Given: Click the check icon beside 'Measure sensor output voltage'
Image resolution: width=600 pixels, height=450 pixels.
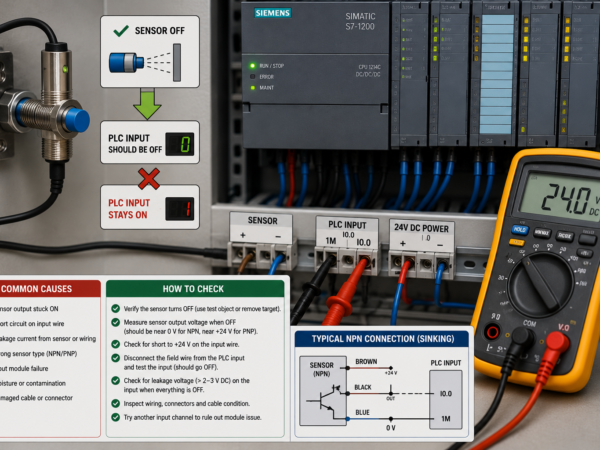Looking at the screenshot, I should [116, 322].
